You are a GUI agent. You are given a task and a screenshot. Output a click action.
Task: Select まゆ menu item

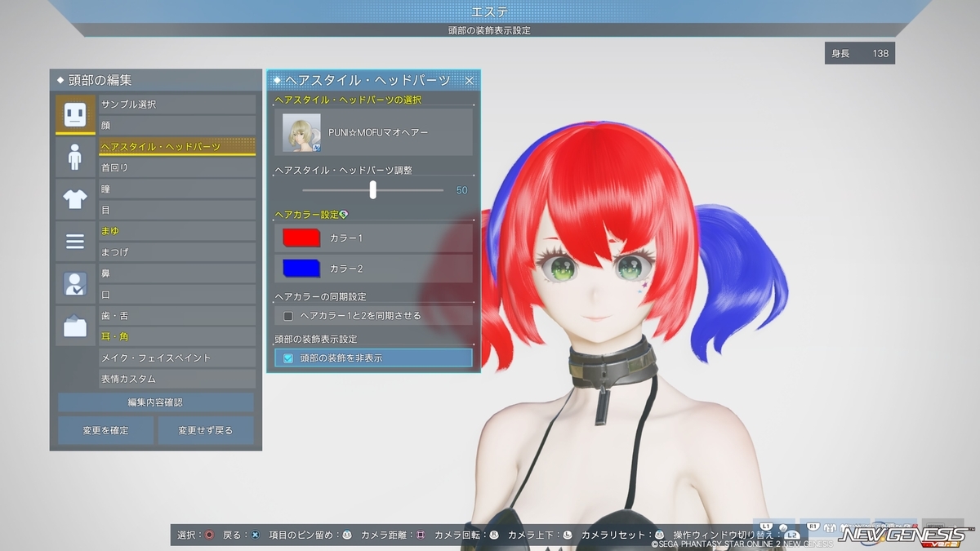pos(177,231)
